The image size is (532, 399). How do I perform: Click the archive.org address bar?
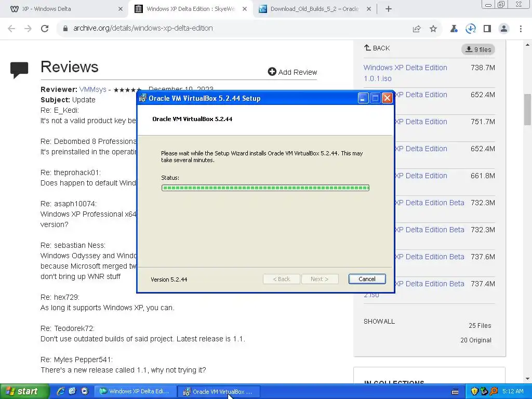(234, 29)
